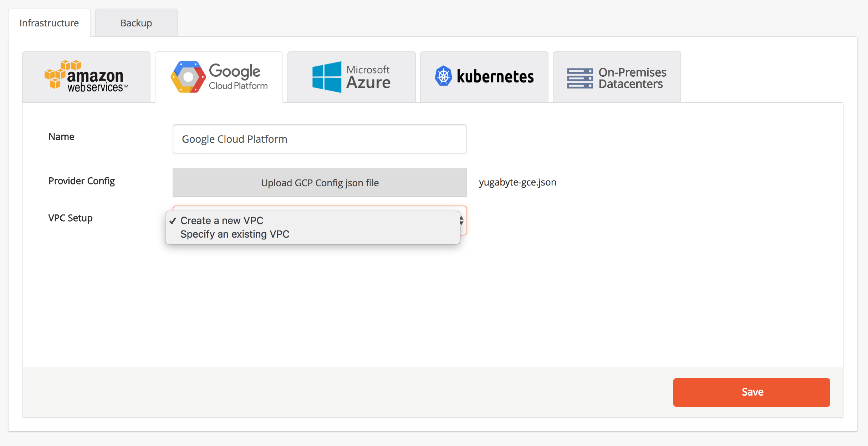This screenshot has height=446, width=868.
Task: Focus the Name input field
Action: click(320, 139)
